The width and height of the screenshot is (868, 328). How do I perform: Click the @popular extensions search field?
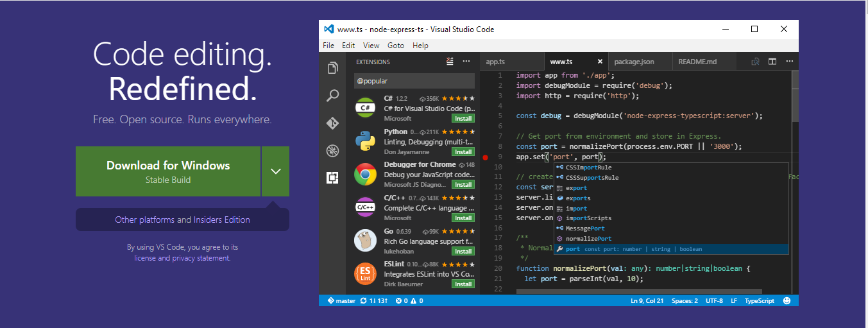coord(414,81)
